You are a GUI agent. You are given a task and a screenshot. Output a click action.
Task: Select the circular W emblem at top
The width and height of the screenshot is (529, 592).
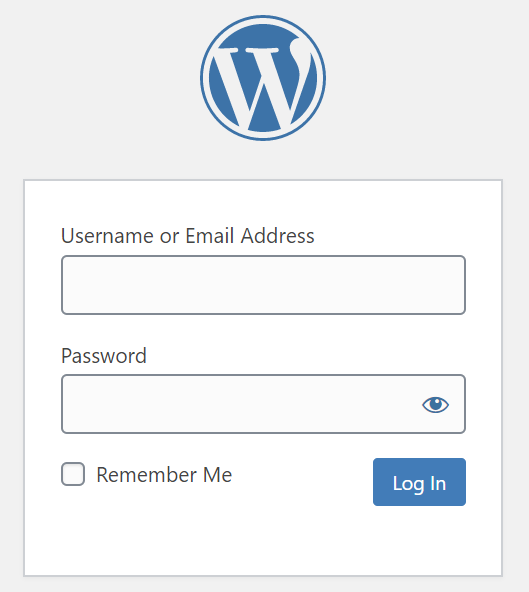click(x=263, y=78)
